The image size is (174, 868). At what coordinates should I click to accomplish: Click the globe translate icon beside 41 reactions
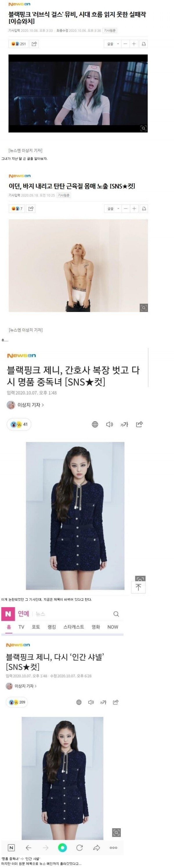[95, 424]
